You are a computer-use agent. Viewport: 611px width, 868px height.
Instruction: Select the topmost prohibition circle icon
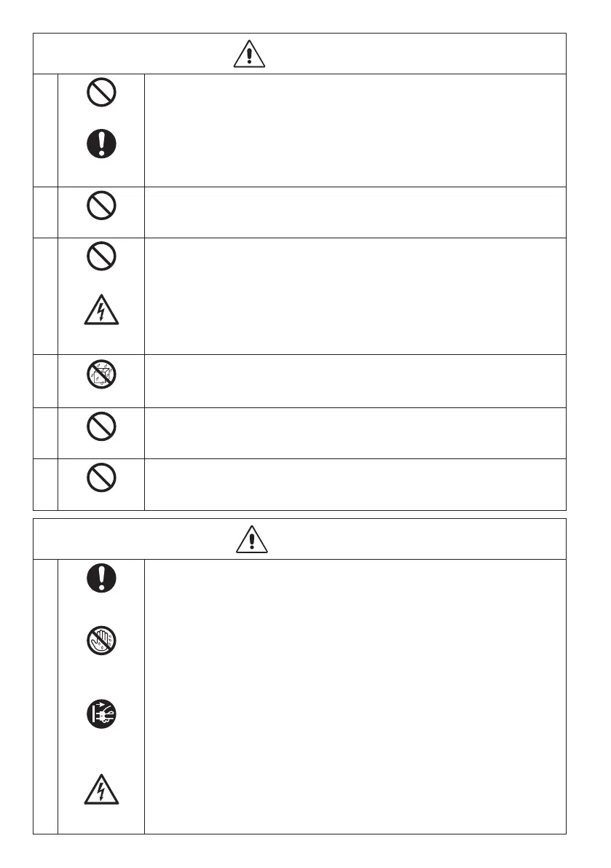click(101, 92)
